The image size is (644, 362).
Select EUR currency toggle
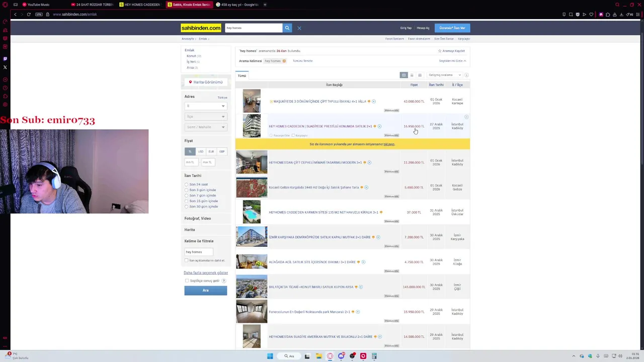[211, 151]
